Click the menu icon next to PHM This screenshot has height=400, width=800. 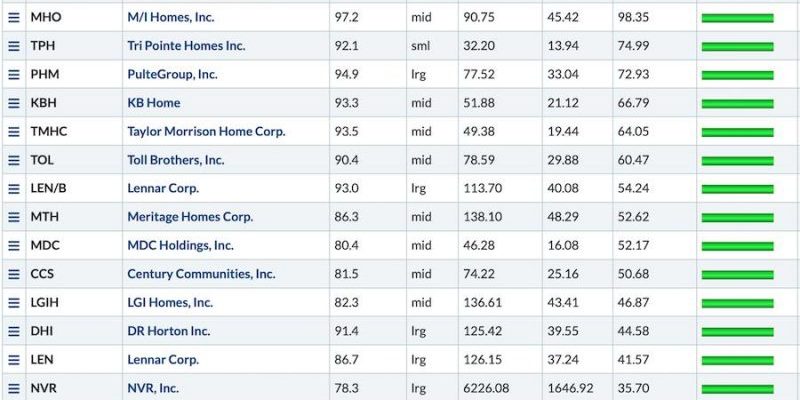point(14,74)
